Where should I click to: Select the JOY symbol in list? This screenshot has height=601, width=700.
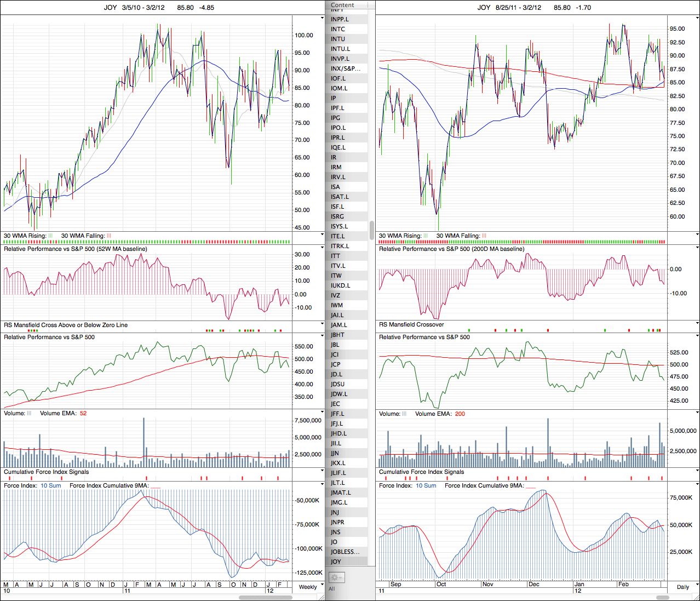[336, 562]
